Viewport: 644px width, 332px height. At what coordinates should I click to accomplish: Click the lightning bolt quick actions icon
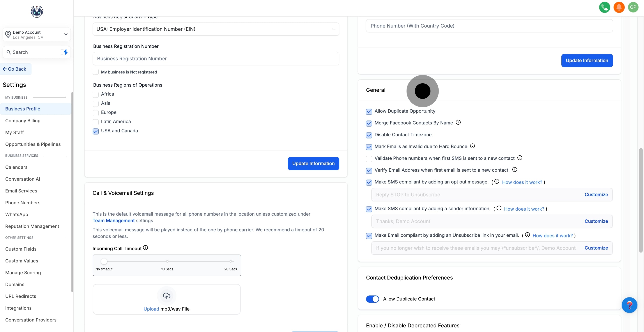pyautogui.click(x=65, y=52)
